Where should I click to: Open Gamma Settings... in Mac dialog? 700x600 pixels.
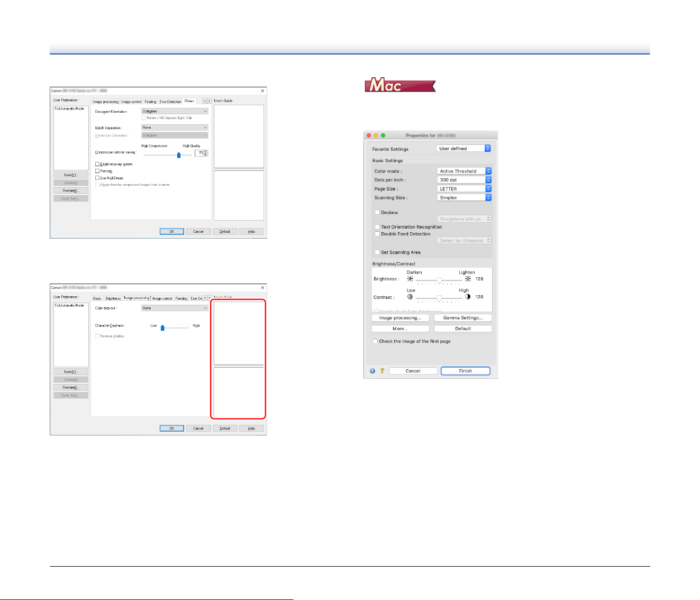[463, 318]
